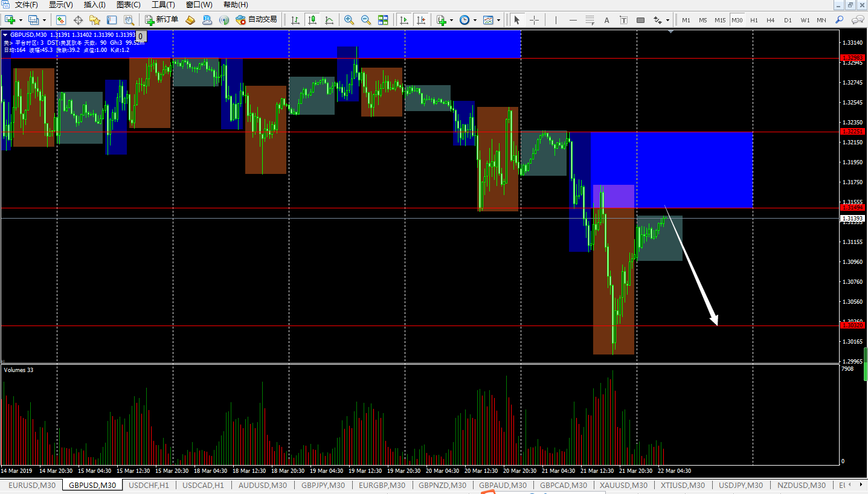The height and width of the screenshot is (494, 868).
Task: Open the 帮助(H) menu
Action: [x=236, y=5]
